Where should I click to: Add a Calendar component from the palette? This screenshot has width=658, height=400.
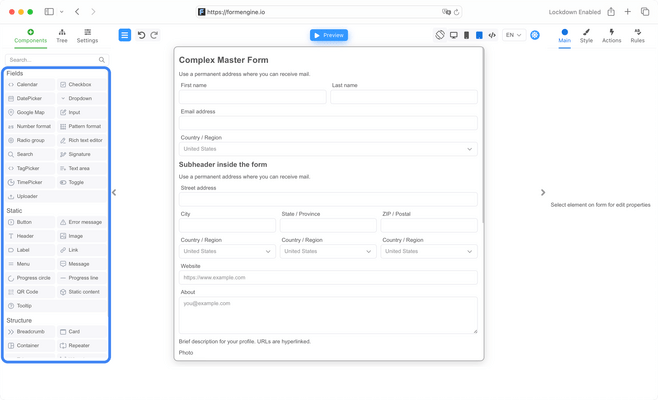[x=30, y=84]
